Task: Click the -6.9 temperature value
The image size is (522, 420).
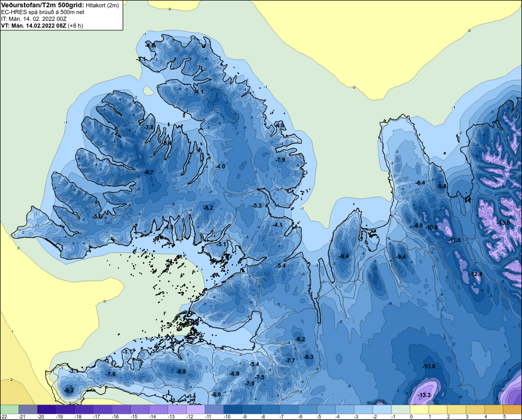Action: pos(234,374)
